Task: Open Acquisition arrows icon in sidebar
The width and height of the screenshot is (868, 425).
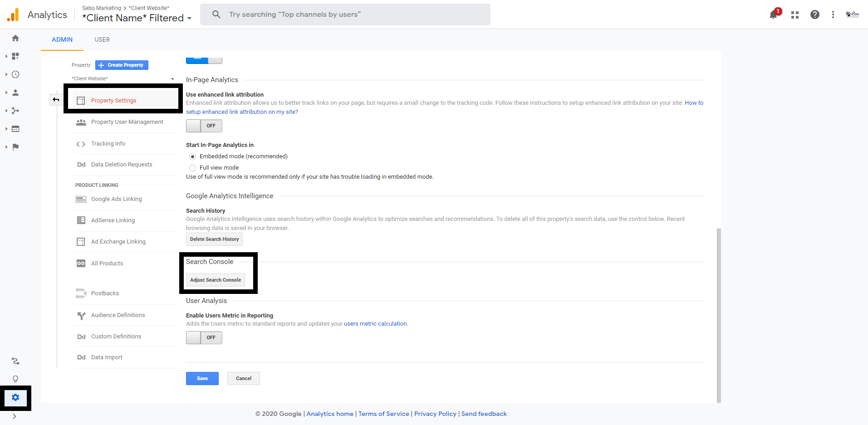Action: (x=15, y=111)
